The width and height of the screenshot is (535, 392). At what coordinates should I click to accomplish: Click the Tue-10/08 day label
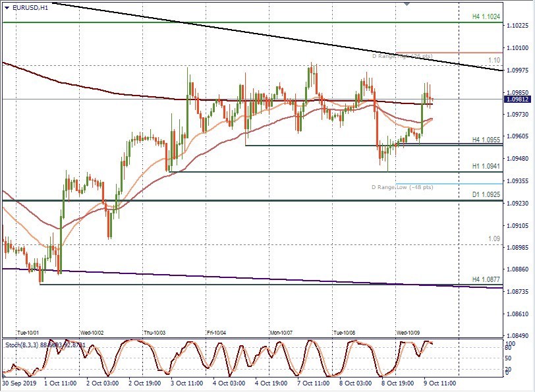(345, 332)
